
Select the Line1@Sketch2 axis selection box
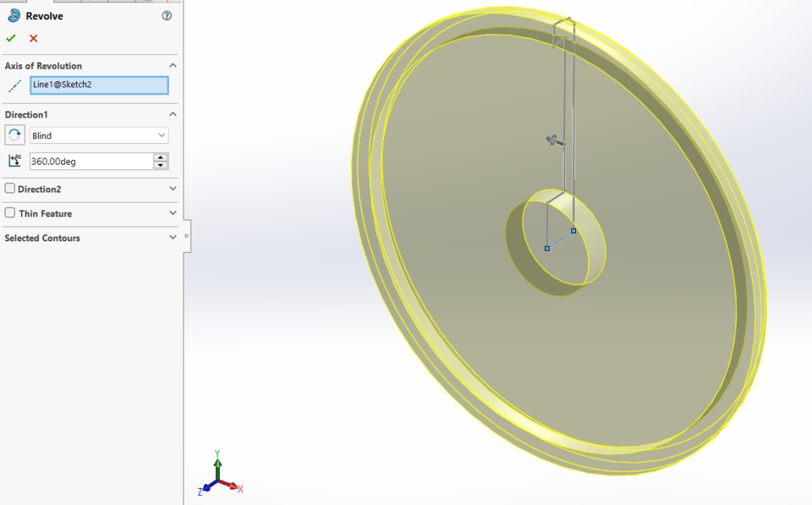pos(99,85)
